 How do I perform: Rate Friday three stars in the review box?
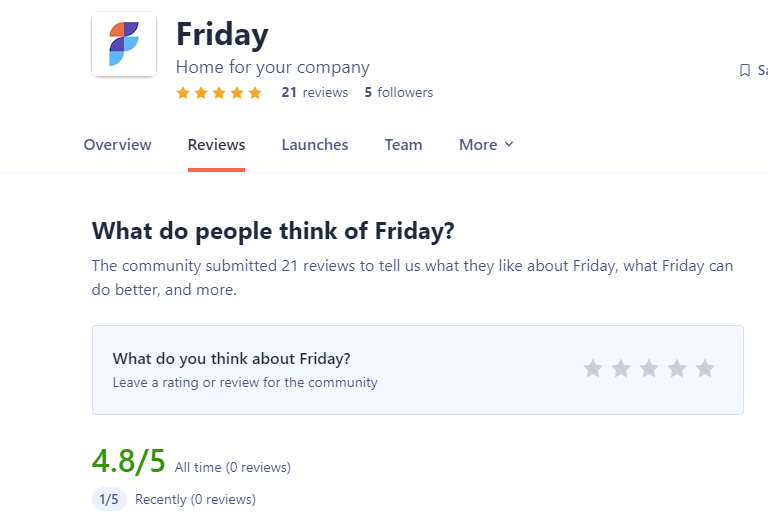(x=649, y=369)
